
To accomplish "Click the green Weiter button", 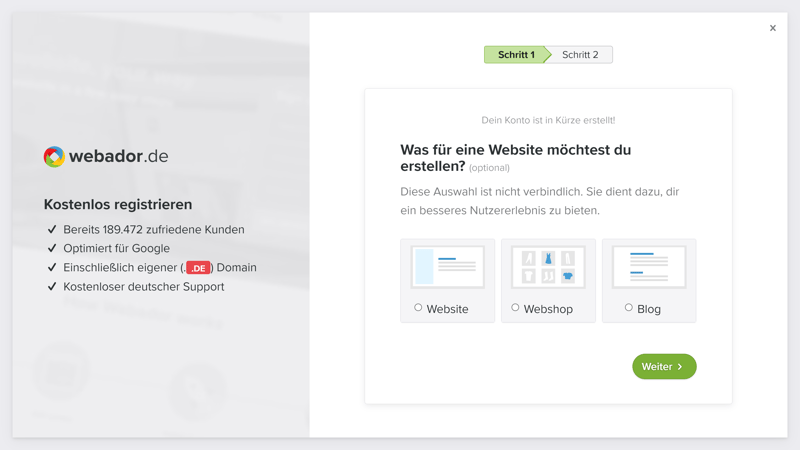I will pos(664,366).
